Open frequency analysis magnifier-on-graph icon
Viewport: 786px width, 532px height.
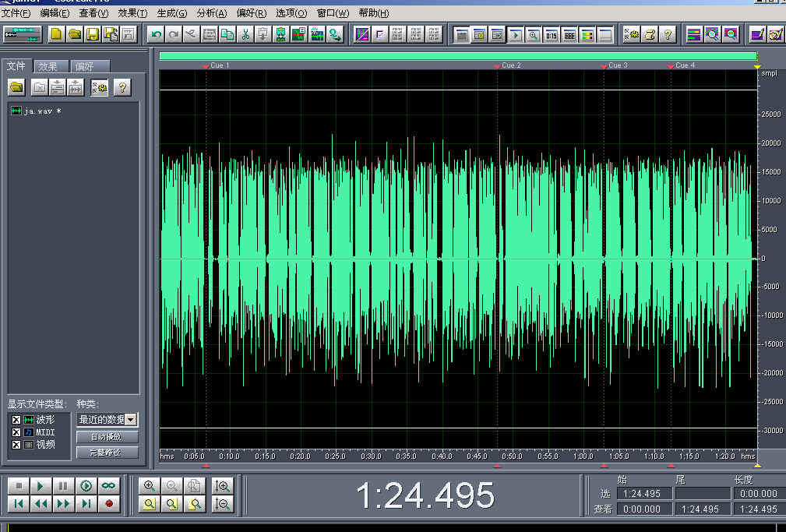712,34
